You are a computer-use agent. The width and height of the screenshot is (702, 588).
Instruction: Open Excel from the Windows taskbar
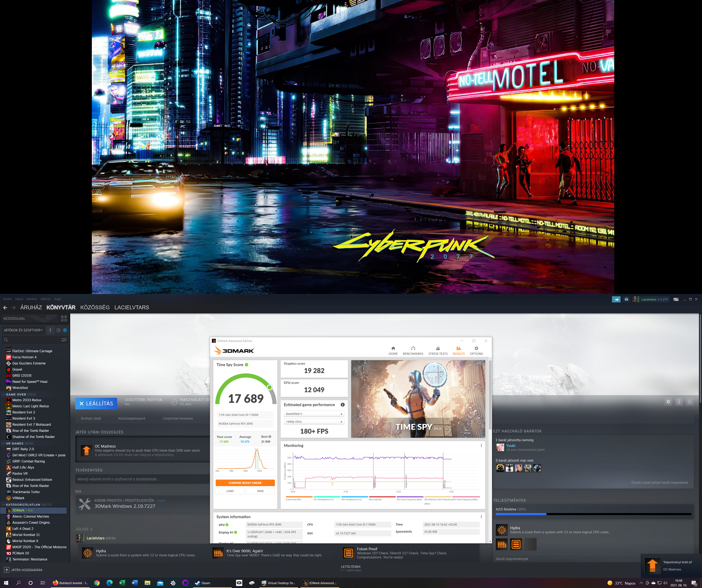pyautogui.click(x=122, y=583)
